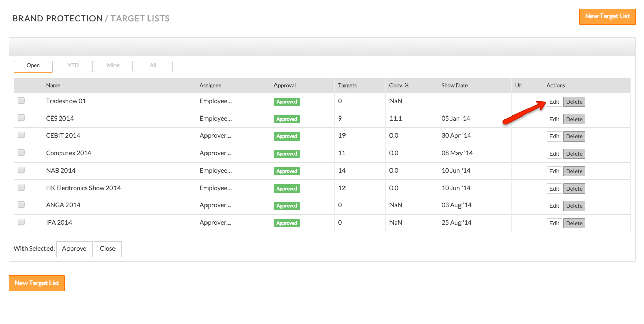Tick the checkbox for Tradeshow 01

[x=21, y=101]
